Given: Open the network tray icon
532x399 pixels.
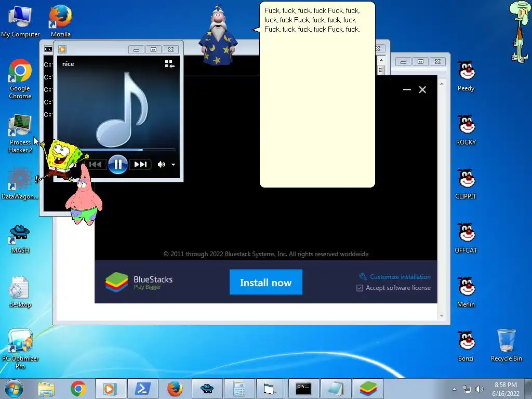Looking at the screenshot, I should pyautogui.click(x=467, y=389).
